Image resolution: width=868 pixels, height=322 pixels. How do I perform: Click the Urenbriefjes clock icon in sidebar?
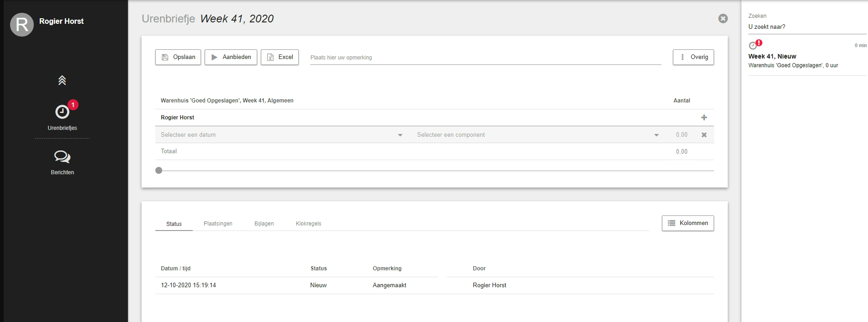62,112
